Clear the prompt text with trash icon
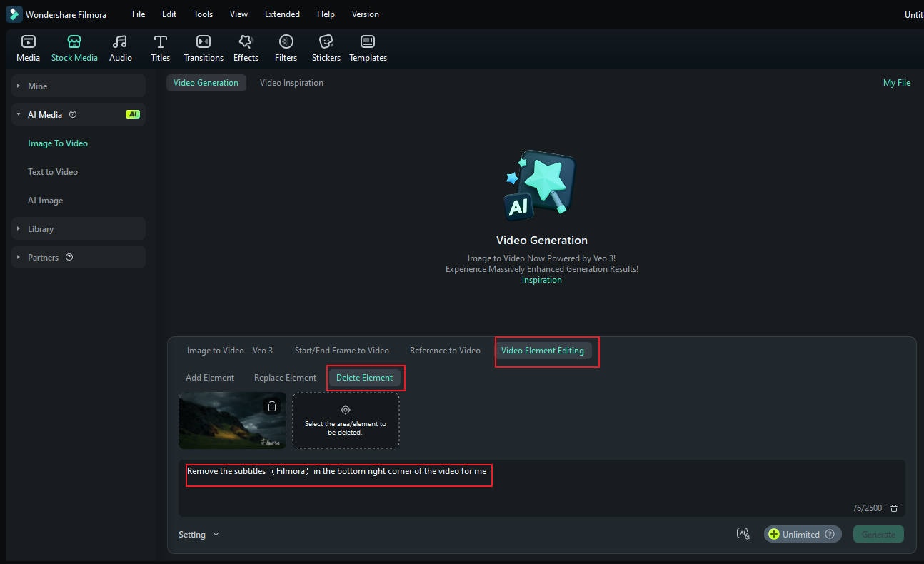The width and height of the screenshot is (924, 564). [x=894, y=508]
